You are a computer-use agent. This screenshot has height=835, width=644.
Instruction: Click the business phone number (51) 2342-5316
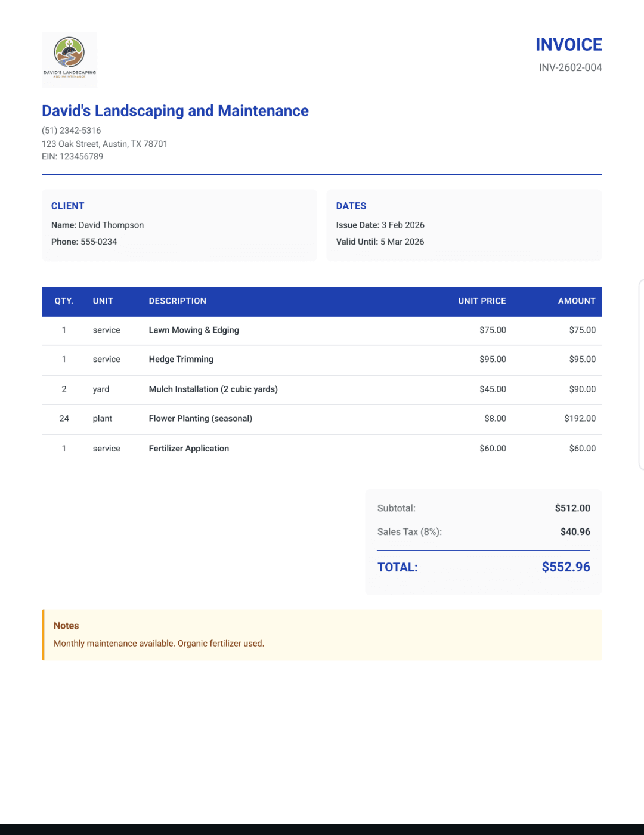[x=71, y=130]
